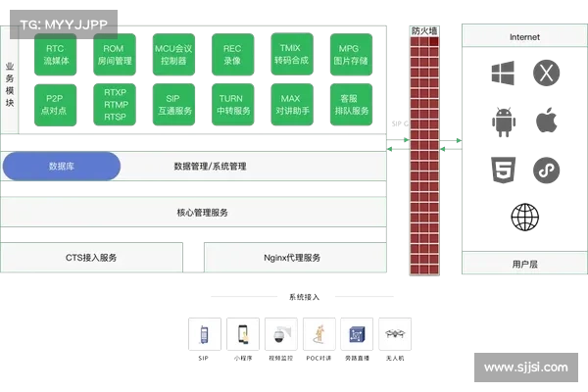This screenshot has width=588, height=392.
Task: Click the ROM 房间管理 module box
Action: pyautogui.click(x=115, y=55)
